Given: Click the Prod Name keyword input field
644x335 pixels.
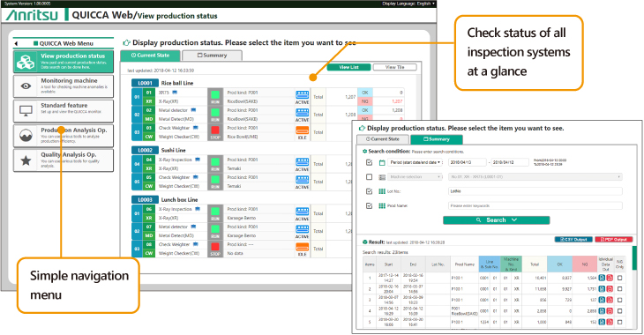Looking at the screenshot, I should 535,205.
